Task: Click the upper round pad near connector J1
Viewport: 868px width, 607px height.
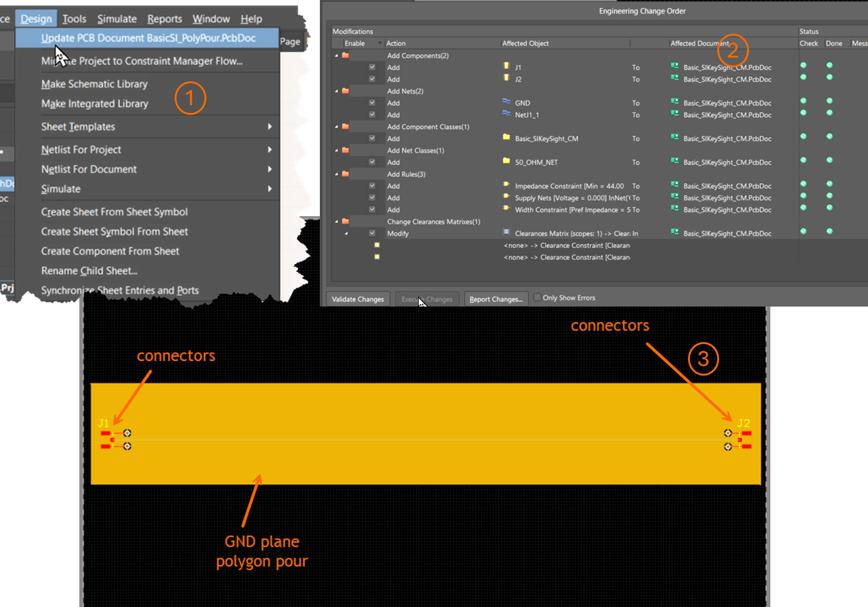Action: [x=127, y=433]
